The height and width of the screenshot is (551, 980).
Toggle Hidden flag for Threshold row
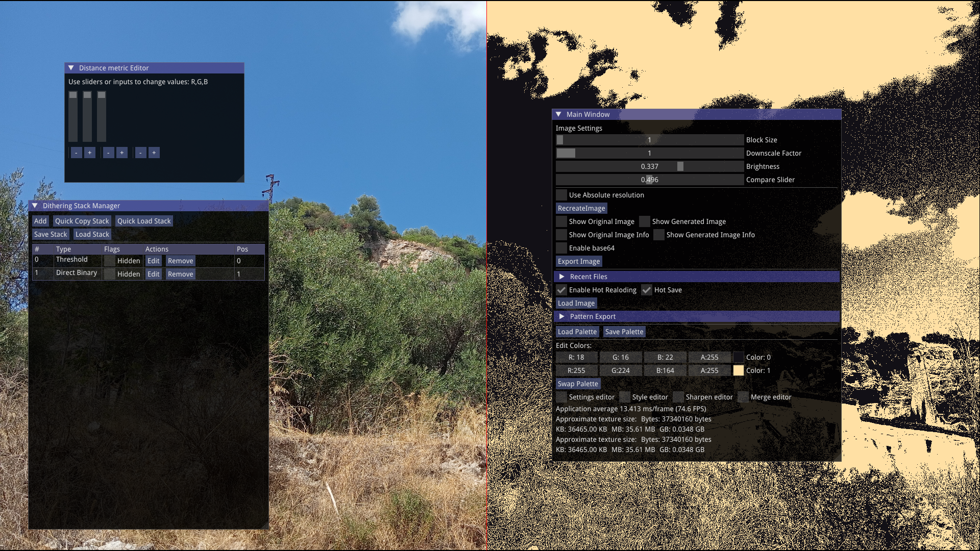point(110,261)
